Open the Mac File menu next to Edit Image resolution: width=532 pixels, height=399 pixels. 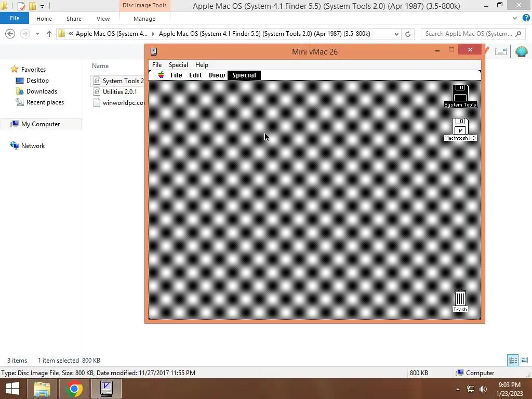(176, 75)
